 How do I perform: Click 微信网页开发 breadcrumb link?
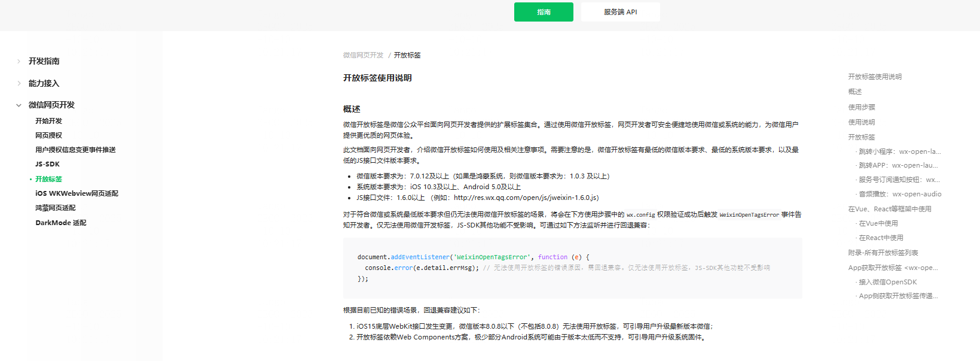click(x=363, y=55)
